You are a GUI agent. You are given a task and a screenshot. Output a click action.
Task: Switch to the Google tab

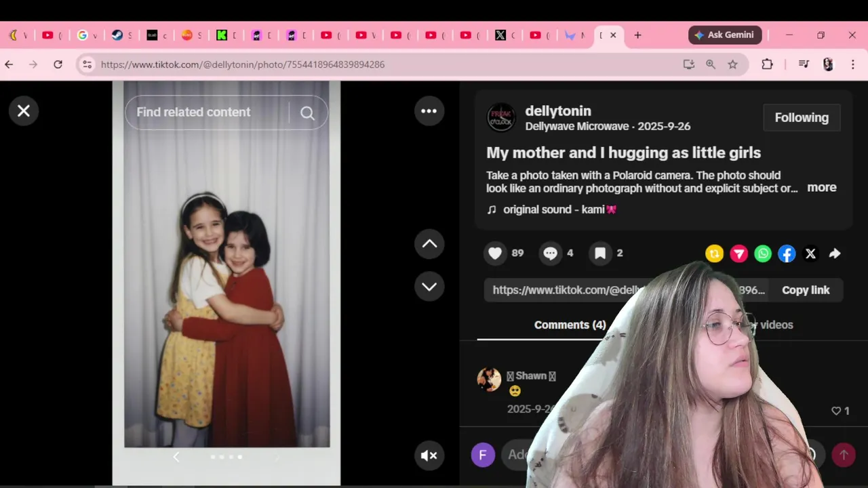87,35
